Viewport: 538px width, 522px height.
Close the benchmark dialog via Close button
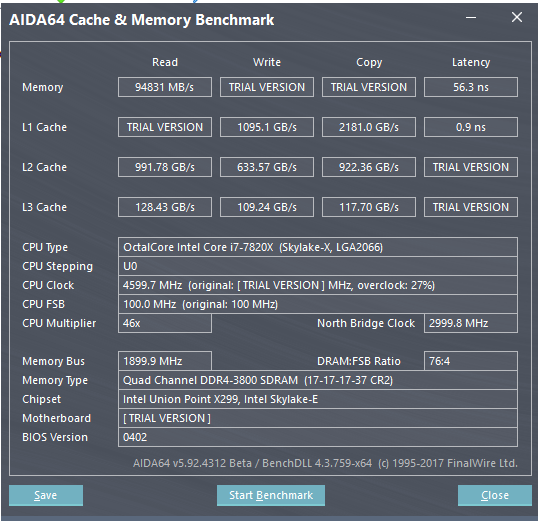pos(495,495)
